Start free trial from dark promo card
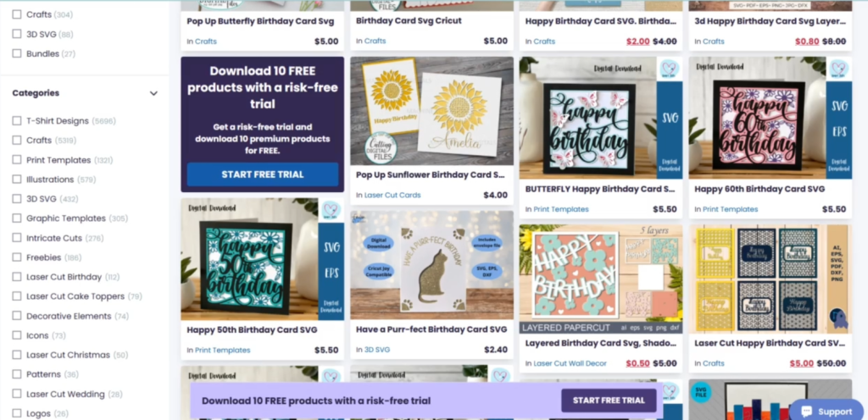Viewport: 868px width, 420px height. tap(263, 174)
